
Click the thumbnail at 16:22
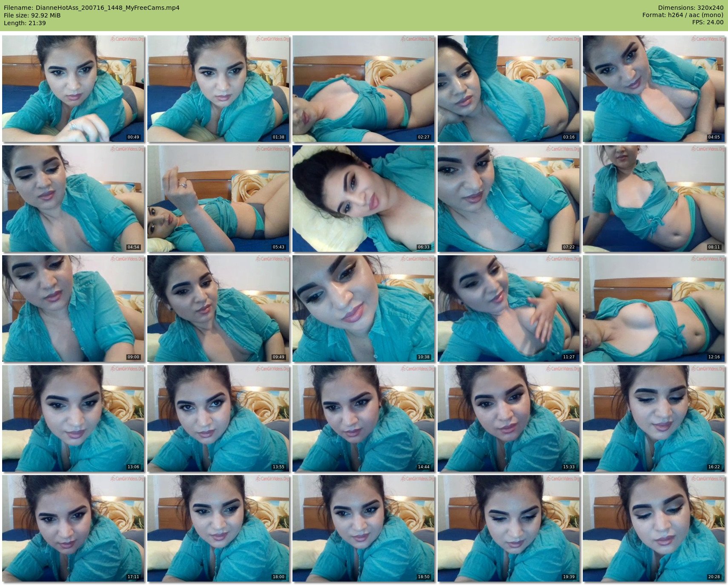pyautogui.click(x=654, y=418)
